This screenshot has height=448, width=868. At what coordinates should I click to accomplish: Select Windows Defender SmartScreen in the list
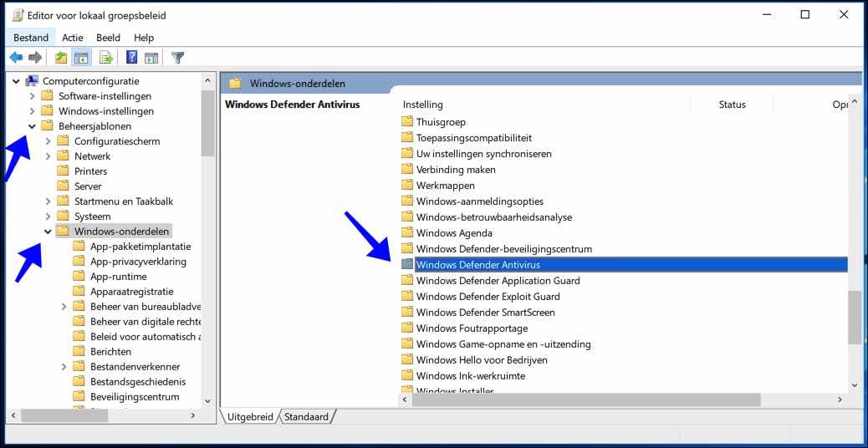[485, 313]
